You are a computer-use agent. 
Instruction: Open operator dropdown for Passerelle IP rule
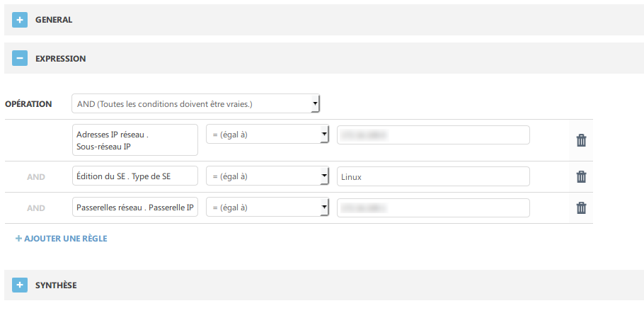point(268,208)
